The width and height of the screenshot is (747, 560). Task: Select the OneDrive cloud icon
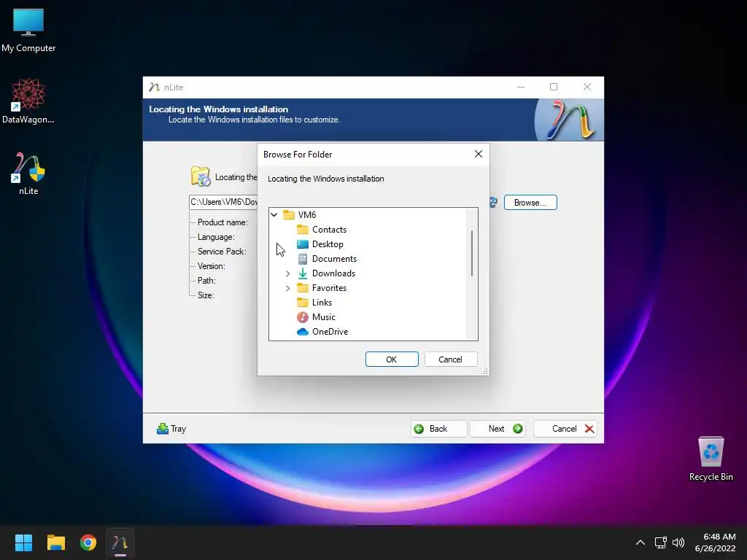point(303,332)
